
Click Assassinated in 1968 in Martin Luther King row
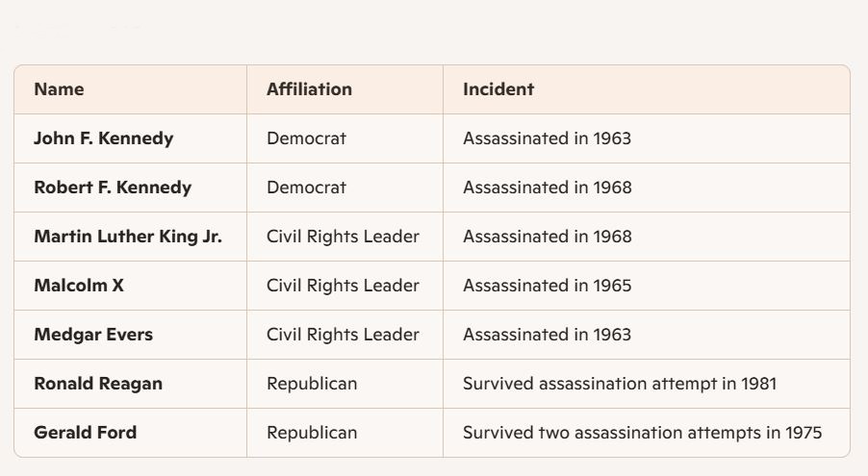tap(548, 237)
